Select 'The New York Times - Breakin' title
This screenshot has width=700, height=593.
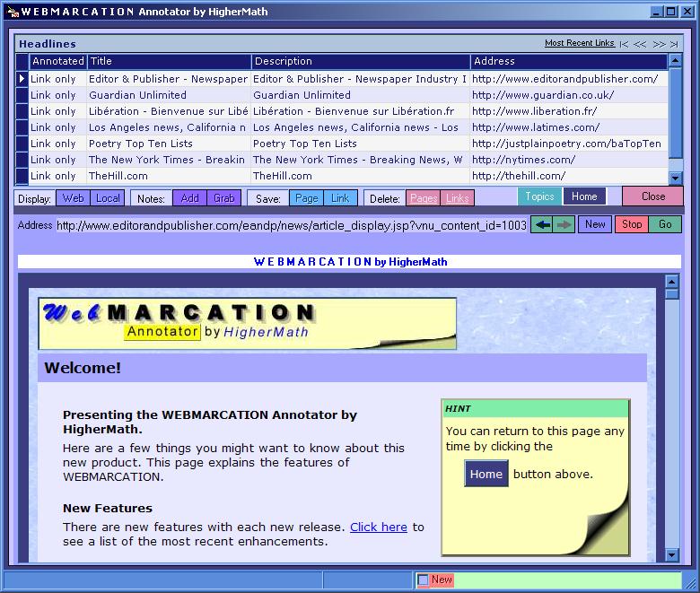pos(169,160)
